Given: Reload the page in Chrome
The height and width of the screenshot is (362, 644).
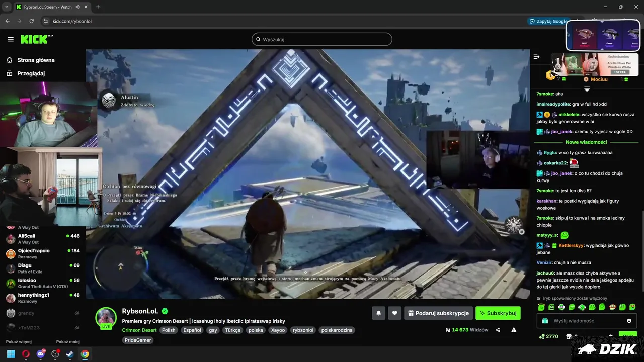Looking at the screenshot, I should (32, 21).
